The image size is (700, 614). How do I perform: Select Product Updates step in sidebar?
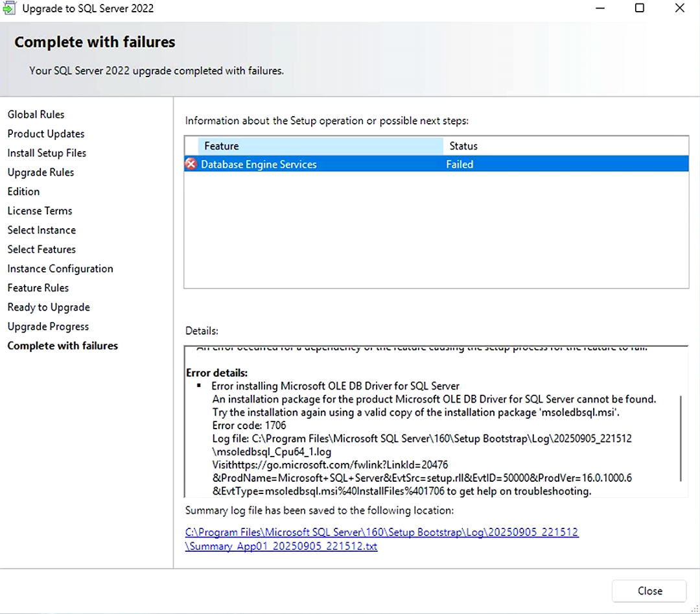pos(46,134)
